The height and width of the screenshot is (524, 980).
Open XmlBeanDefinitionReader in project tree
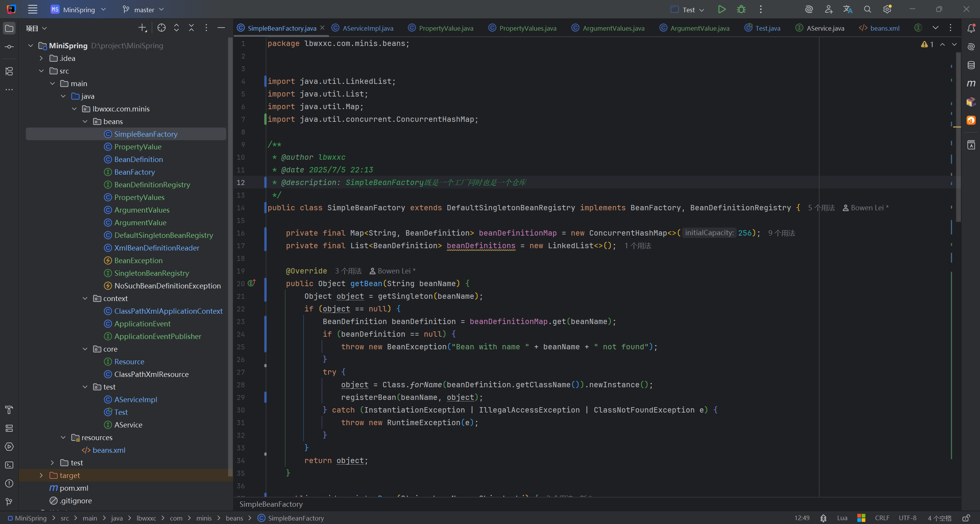(x=157, y=248)
